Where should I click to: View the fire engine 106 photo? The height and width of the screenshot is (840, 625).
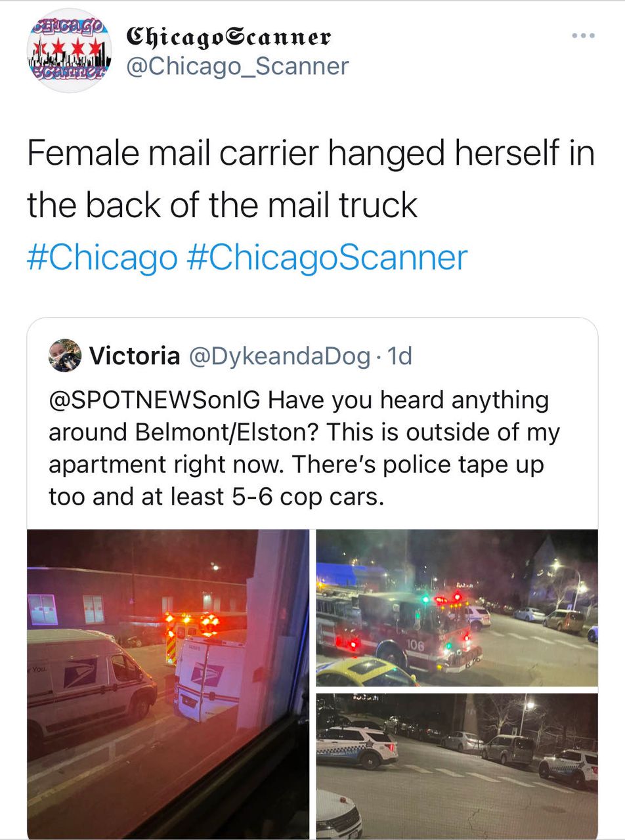457,608
